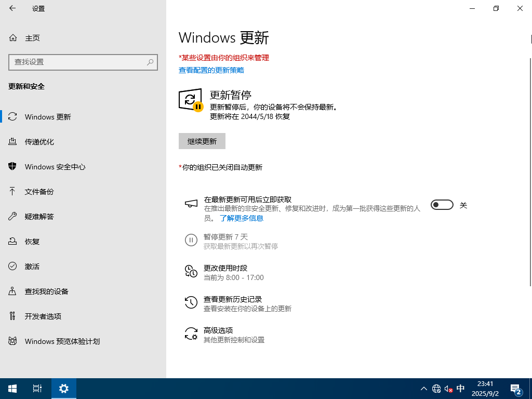The image size is (532, 399).
Task: Click the page vertical scrollbar
Action: [x=530, y=156]
